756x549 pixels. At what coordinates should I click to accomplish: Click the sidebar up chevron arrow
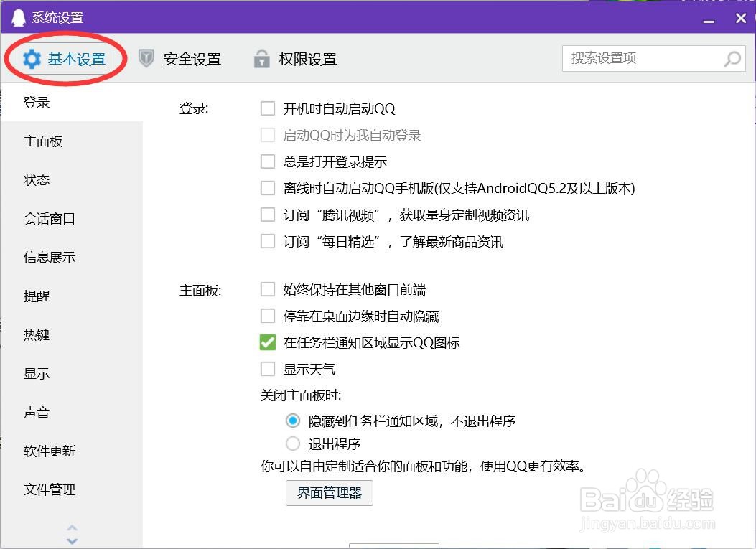[73, 527]
